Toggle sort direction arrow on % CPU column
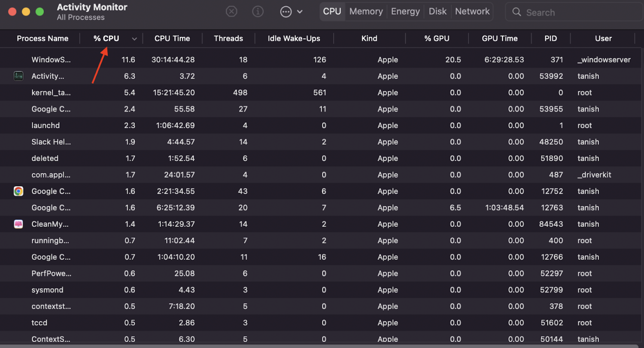This screenshot has width=644, height=348. (x=134, y=39)
